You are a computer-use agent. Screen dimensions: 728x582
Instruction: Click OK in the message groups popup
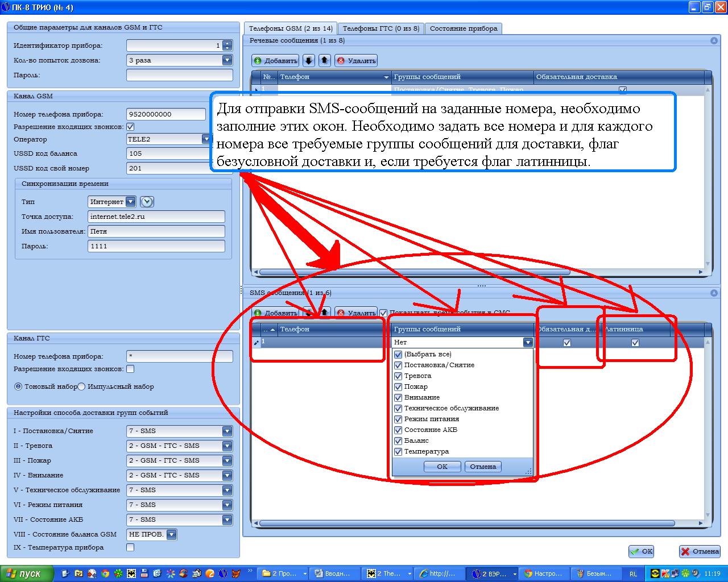(442, 467)
